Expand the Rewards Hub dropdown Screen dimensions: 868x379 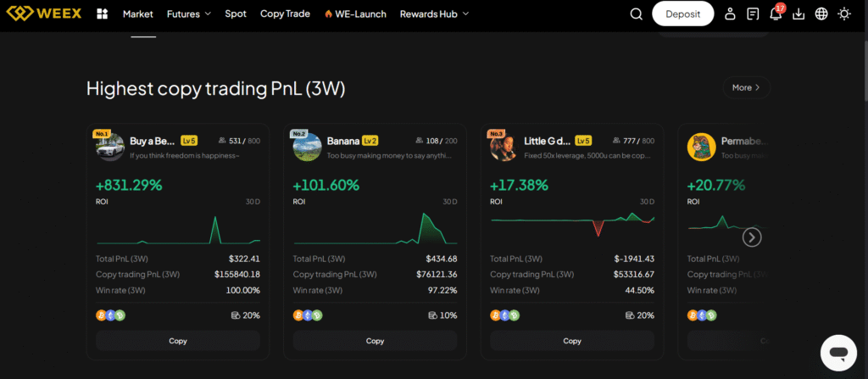(x=434, y=14)
